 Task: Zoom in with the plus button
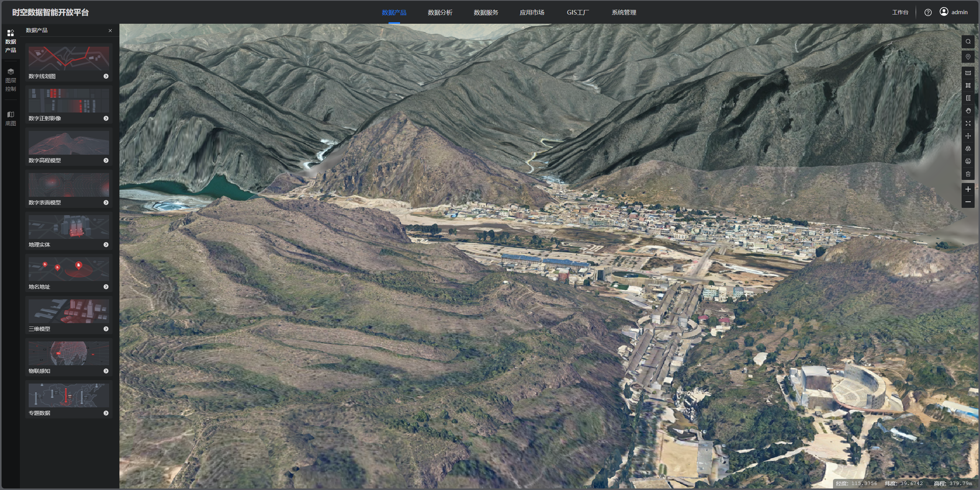pyautogui.click(x=968, y=189)
